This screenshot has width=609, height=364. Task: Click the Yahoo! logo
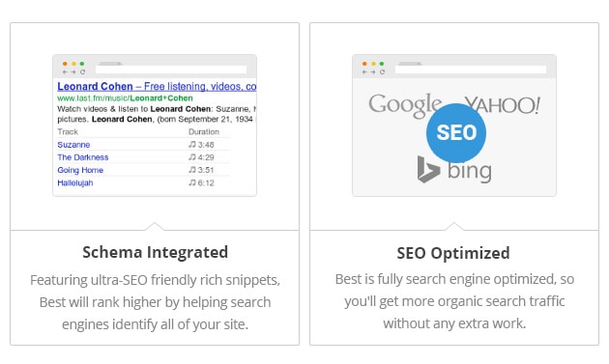[503, 105]
